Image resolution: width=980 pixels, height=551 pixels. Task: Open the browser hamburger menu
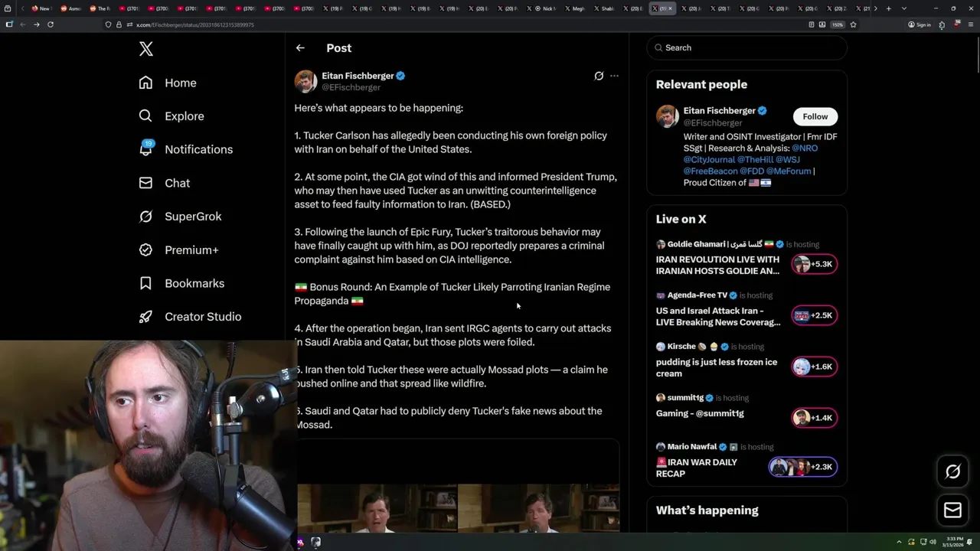(970, 24)
